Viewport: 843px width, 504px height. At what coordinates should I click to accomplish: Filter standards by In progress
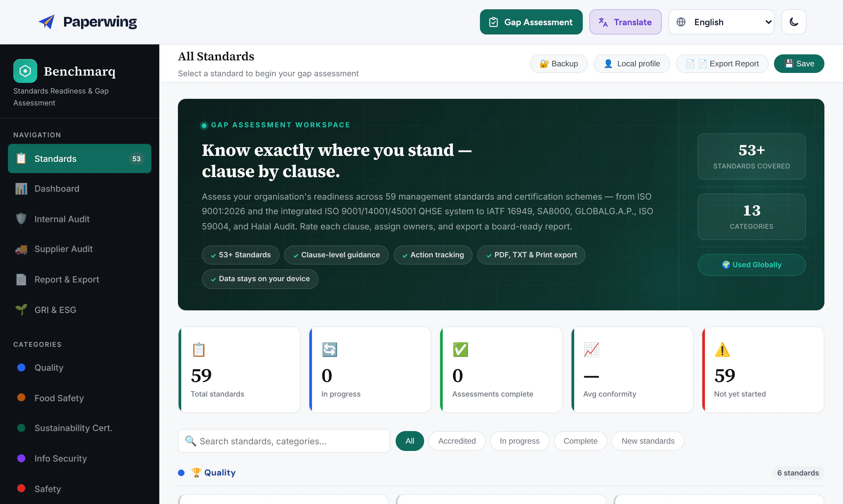click(x=519, y=441)
